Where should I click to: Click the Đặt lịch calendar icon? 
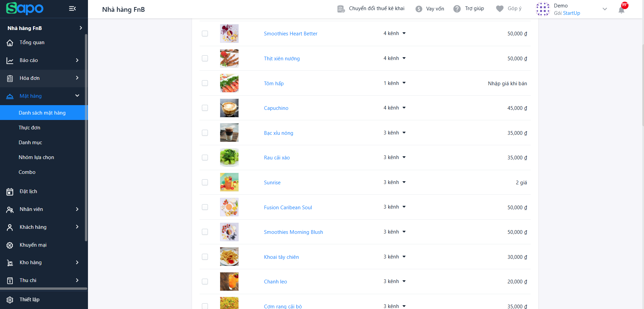[10, 192]
